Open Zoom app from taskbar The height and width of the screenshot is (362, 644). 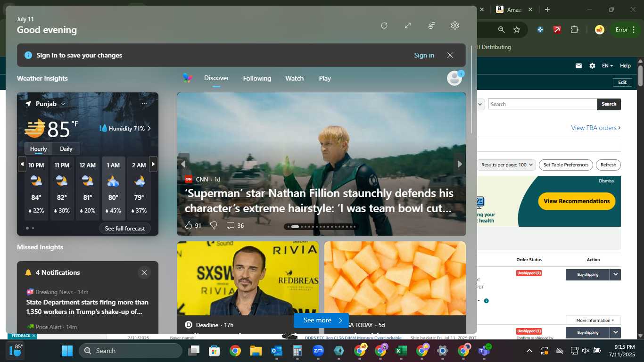[318, 351]
